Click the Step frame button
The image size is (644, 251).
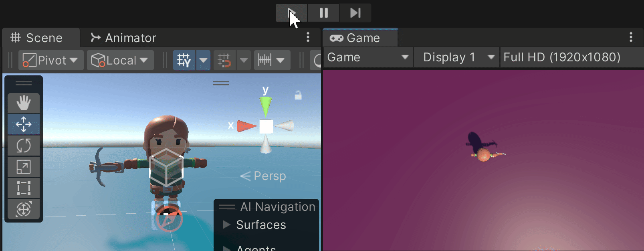(x=355, y=13)
